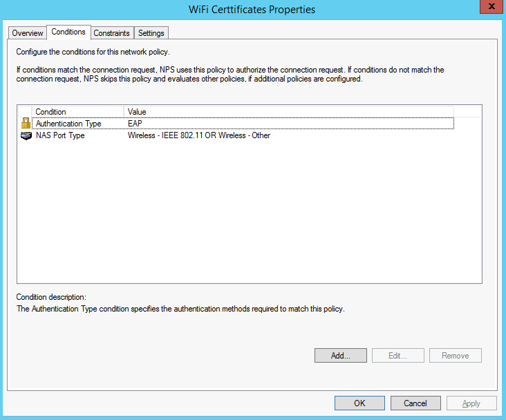Open the Constraints tab
506x420 pixels.
point(112,33)
